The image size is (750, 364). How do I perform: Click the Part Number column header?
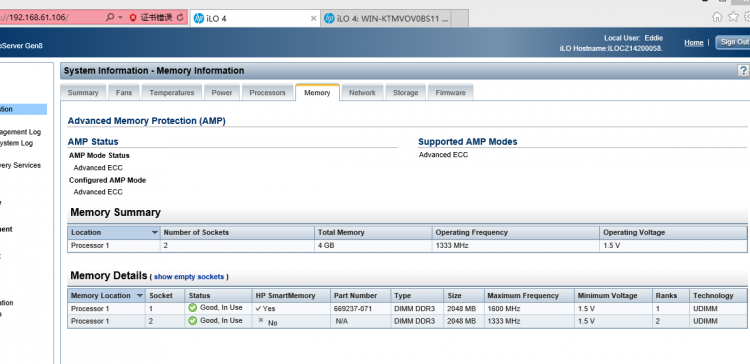pos(361,296)
